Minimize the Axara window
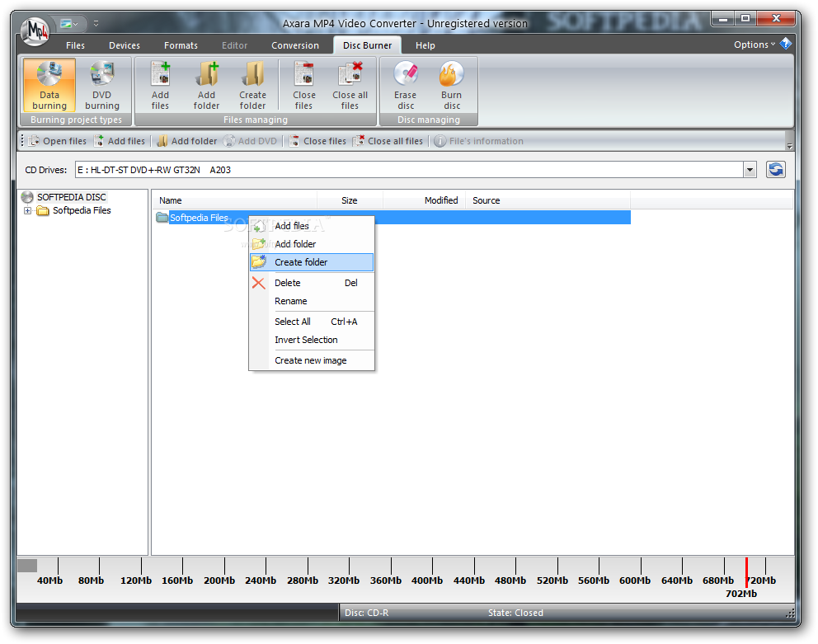This screenshot has width=818, height=644. (x=722, y=19)
